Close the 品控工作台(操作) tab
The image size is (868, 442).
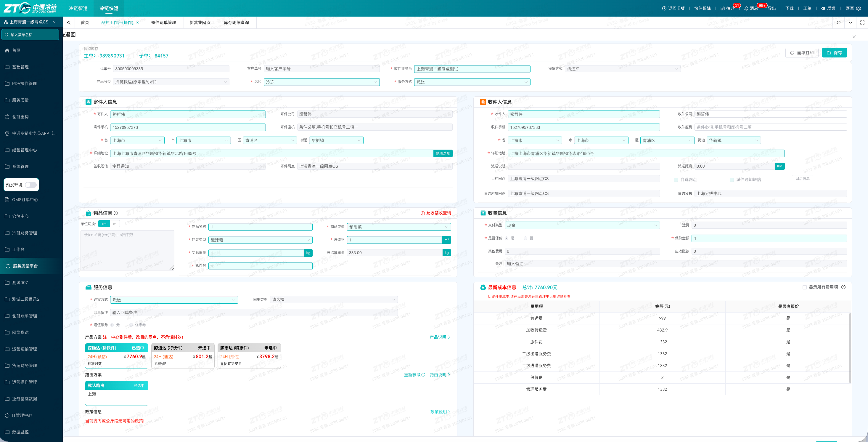pyautogui.click(x=137, y=23)
